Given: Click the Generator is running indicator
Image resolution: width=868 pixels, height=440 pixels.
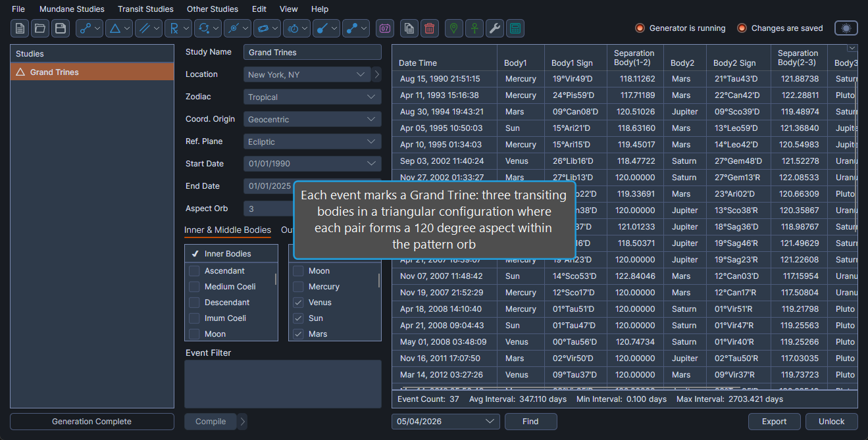Looking at the screenshot, I should click(680, 28).
